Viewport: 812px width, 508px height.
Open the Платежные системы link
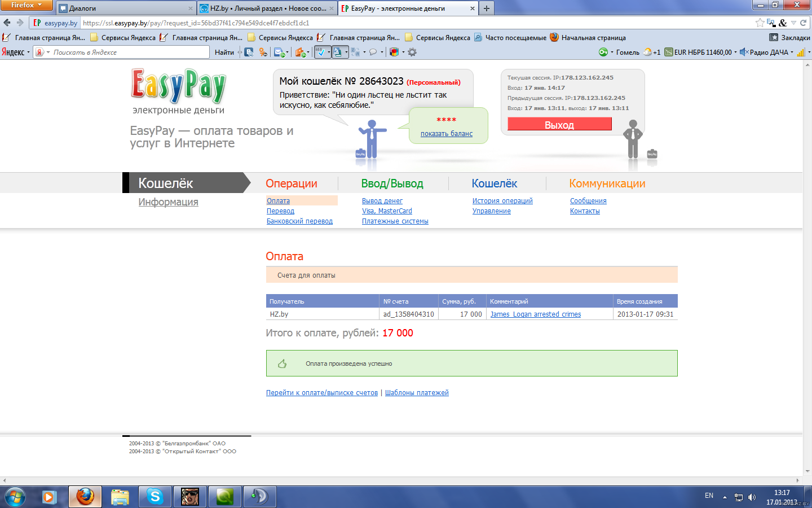coord(395,221)
